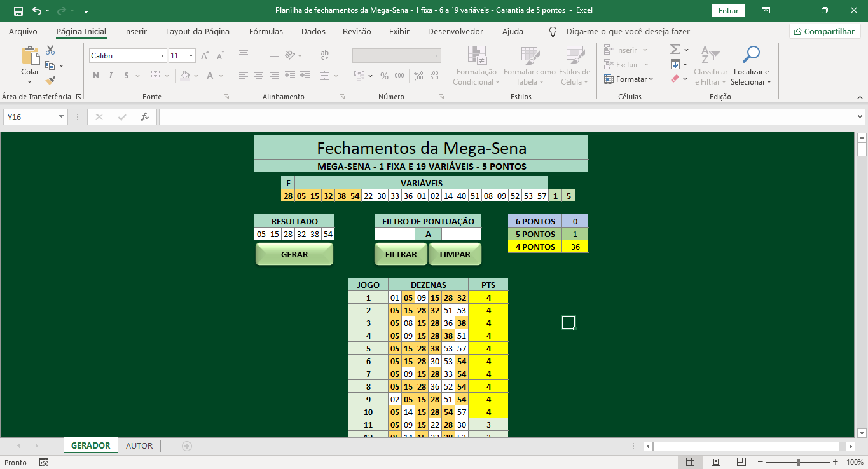Click the Fill down arrow icon
Viewport: 868px width, 469px height.
[675, 65]
